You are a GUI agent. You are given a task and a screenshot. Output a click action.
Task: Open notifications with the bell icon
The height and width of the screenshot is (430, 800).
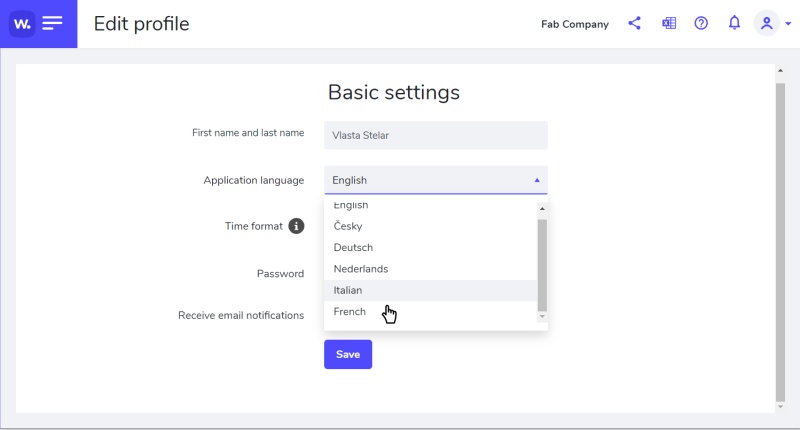point(734,23)
